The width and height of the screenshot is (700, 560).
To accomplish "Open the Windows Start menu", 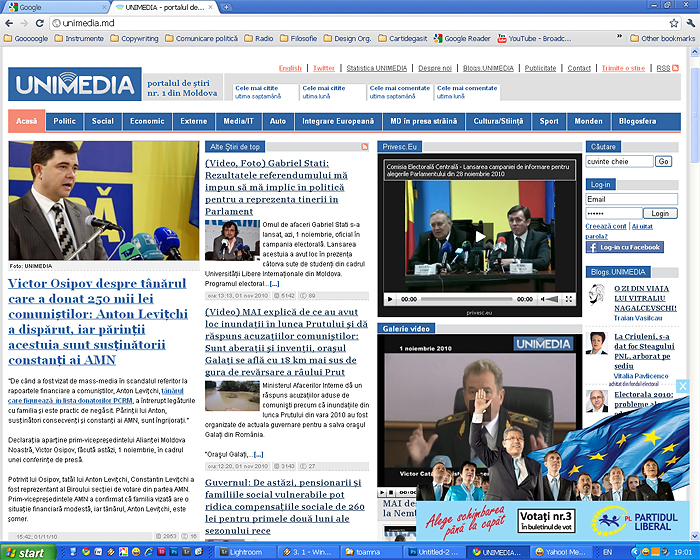I will [x=28, y=553].
